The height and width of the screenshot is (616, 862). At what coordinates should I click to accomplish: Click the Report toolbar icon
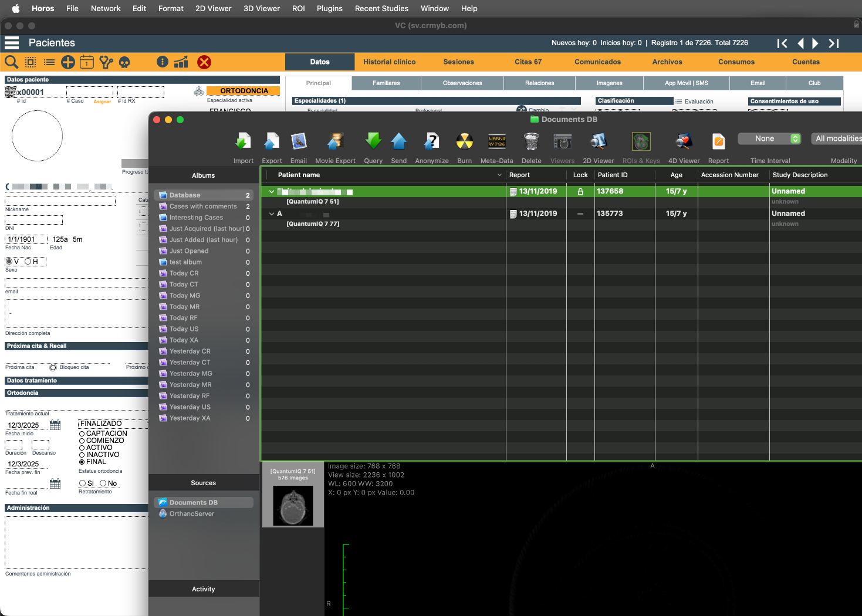pyautogui.click(x=718, y=141)
